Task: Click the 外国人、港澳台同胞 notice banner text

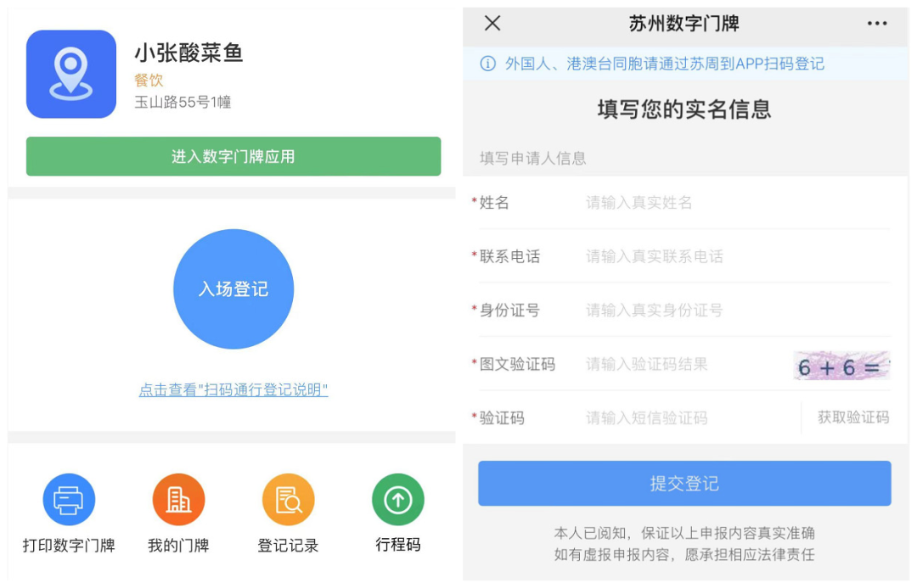Action: (664, 64)
